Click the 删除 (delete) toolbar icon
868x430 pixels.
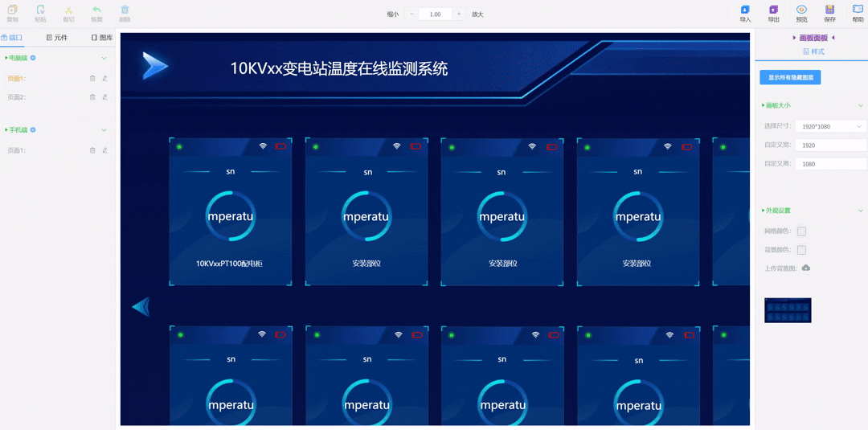[x=125, y=10]
